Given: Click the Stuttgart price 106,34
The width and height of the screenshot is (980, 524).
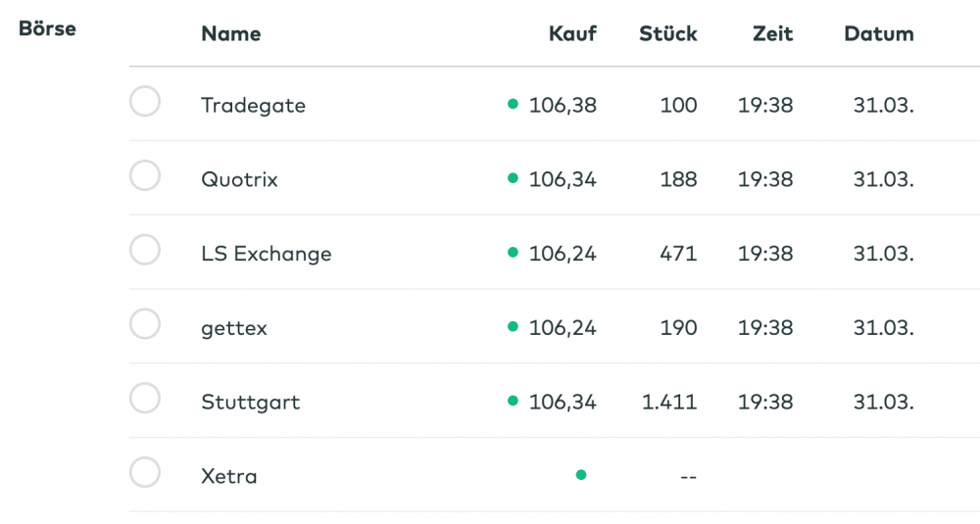Looking at the screenshot, I should [x=562, y=403].
